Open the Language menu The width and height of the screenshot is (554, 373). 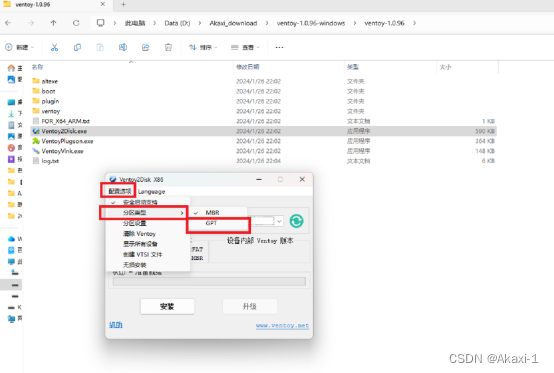click(x=151, y=191)
